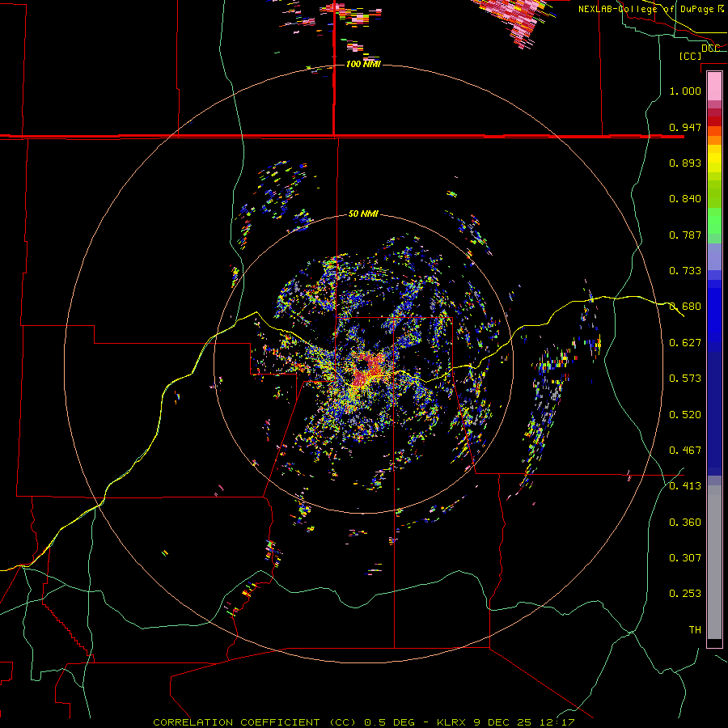Screen dimensions: 728x728
Task: Pick the red segment of the color bar
Action: pyautogui.click(x=714, y=121)
